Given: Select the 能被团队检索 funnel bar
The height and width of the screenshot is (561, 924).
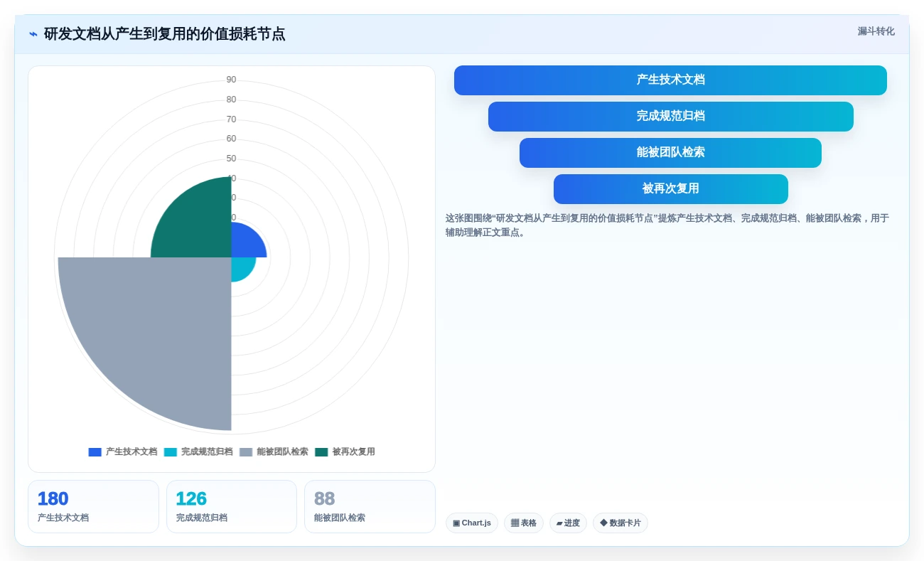Looking at the screenshot, I should [x=670, y=153].
